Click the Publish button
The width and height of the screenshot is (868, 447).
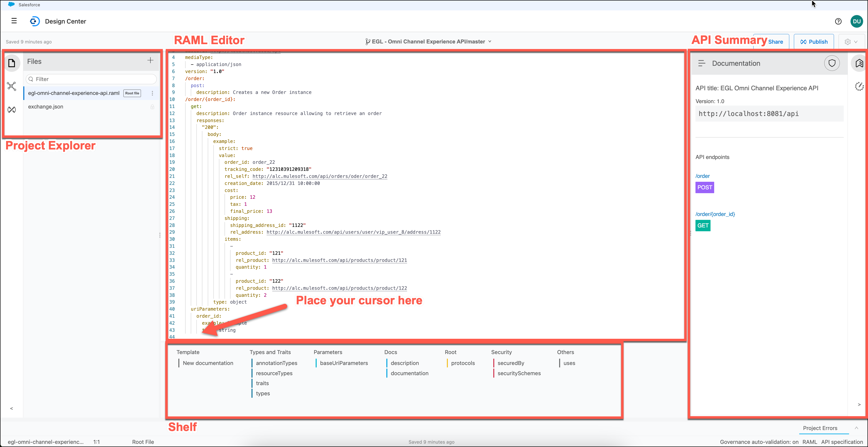click(x=814, y=42)
